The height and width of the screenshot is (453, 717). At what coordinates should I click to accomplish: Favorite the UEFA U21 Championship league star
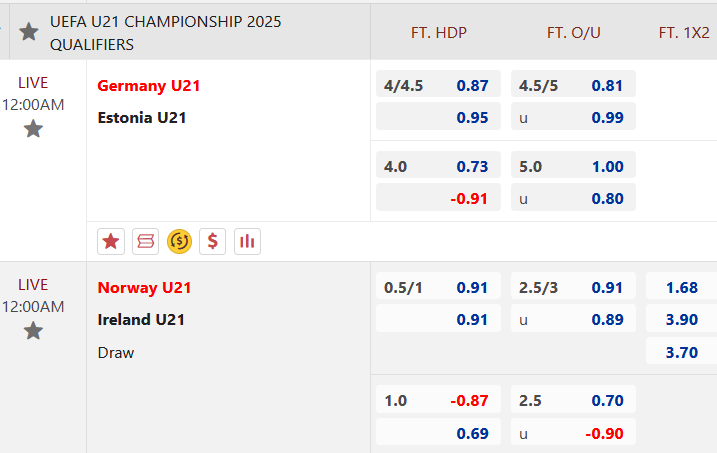click(x=28, y=32)
